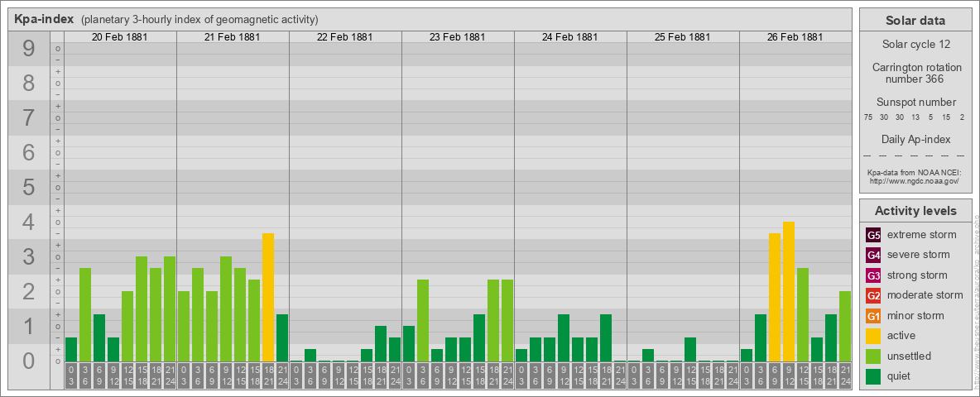Image resolution: width=980 pixels, height=397 pixels.
Task: Click the Kp scale number 0
Action: coord(29,361)
